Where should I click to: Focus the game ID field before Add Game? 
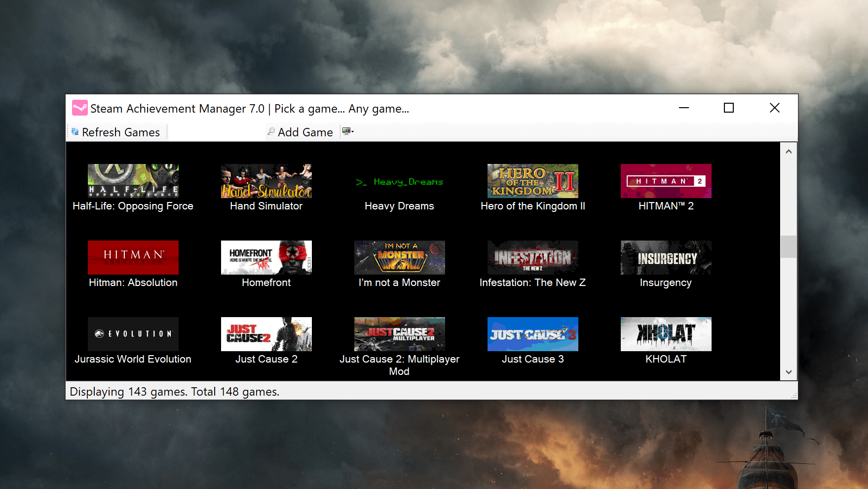tap(216, 132)
